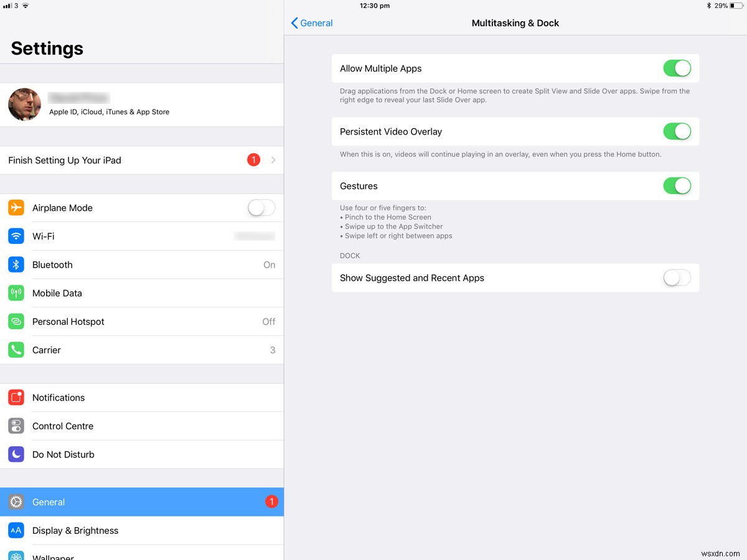
Task: Open Apple ID, iCloud, iTunes & App Store
Action: tap(110, 112)
